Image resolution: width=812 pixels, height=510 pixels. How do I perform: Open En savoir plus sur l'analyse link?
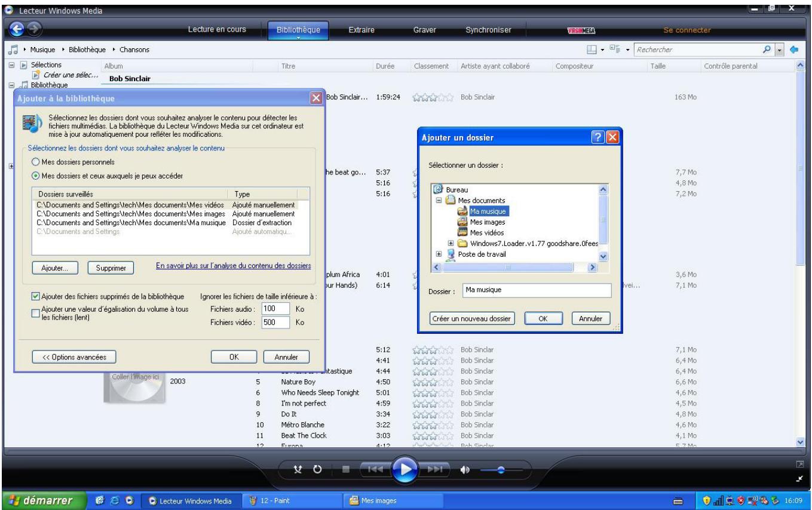234,266
